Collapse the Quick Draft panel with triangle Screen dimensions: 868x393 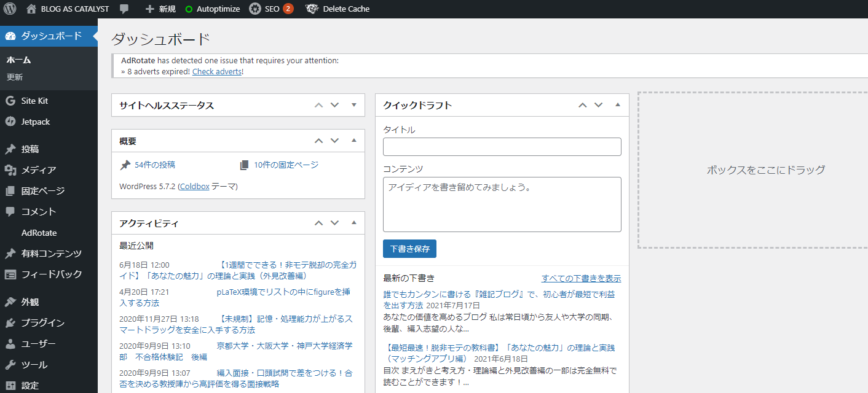tap(618, 105)
